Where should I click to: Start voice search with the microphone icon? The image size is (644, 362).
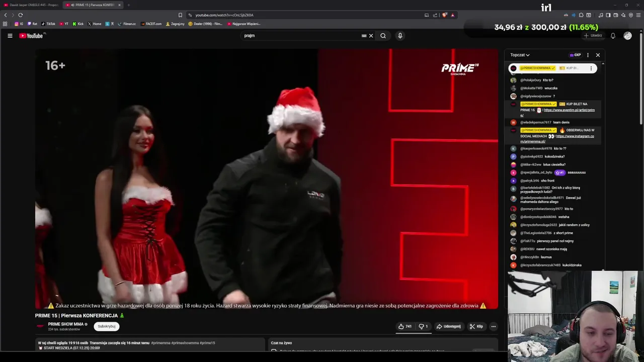[400, 36]
